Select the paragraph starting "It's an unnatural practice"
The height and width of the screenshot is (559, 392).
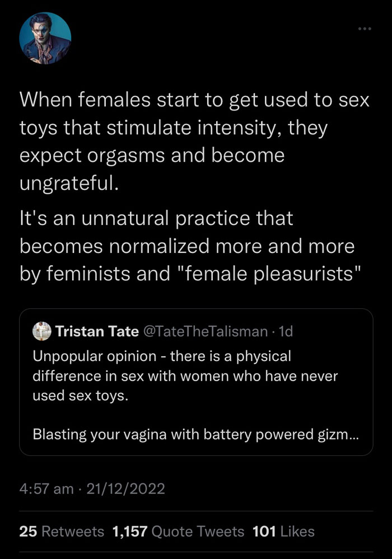click(190, 246)
